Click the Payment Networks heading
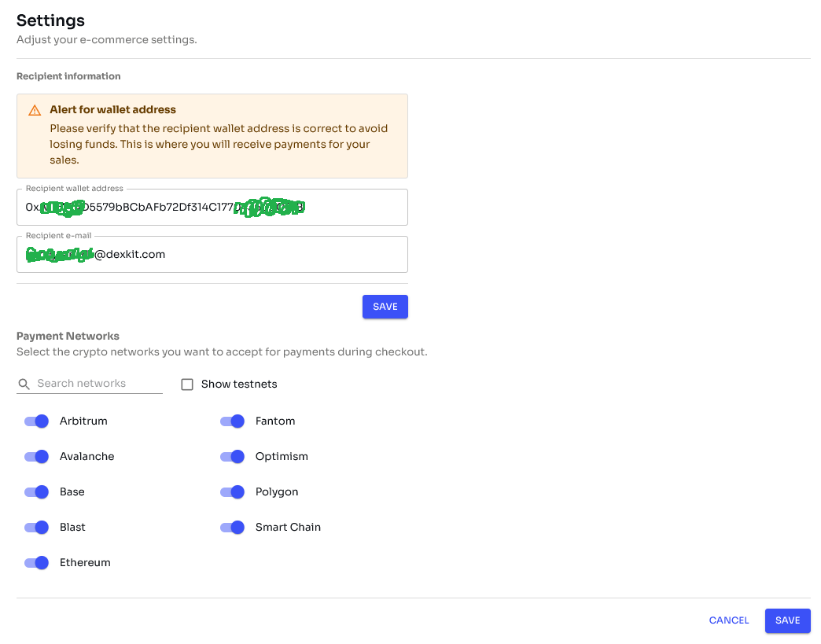Screen dimensions: 821x644 (x=68, y=336)
